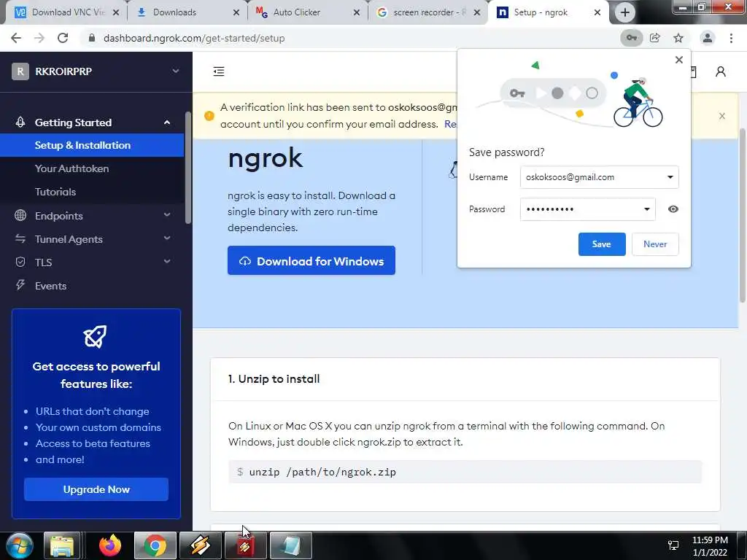Viewport: 747px width, 560px height.
Task: Click the rocket icon in upgrade card
Action: [96, 337]
